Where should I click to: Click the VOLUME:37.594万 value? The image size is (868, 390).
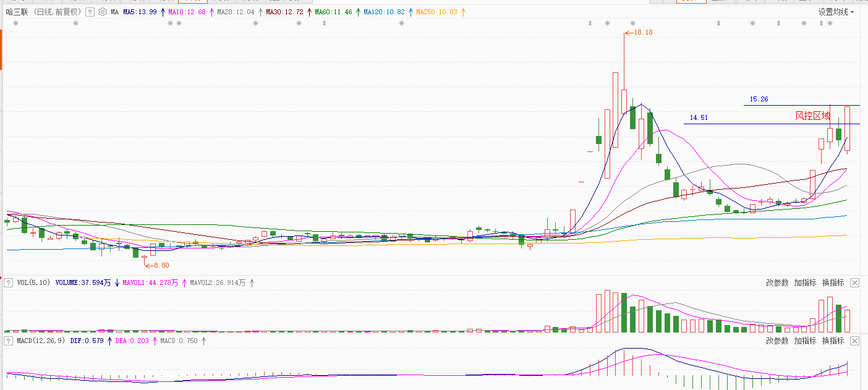pos(83,283)
